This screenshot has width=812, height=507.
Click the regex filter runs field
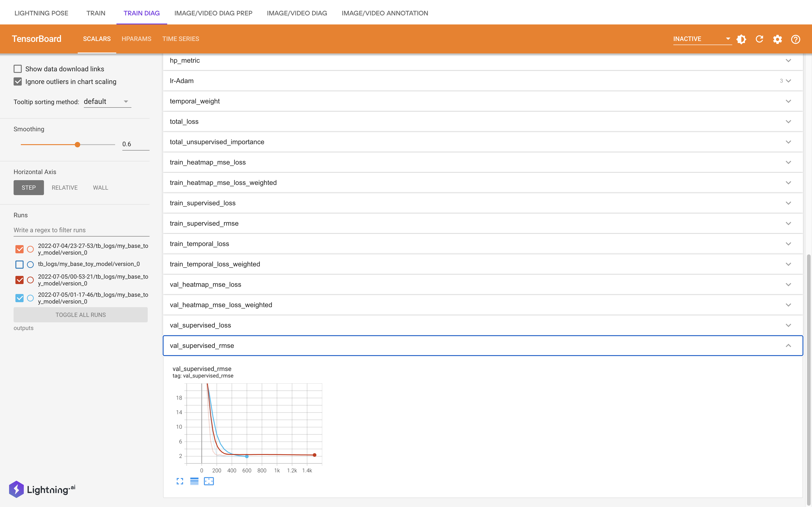[81, 230]
